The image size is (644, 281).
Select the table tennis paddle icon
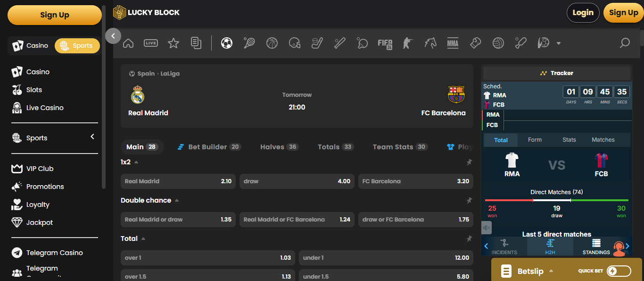362,43
